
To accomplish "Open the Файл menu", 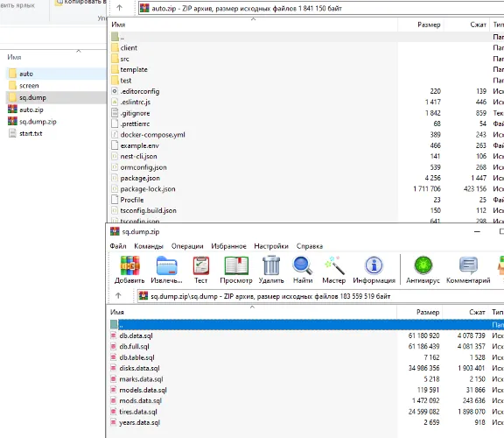I will click(118, 246).
